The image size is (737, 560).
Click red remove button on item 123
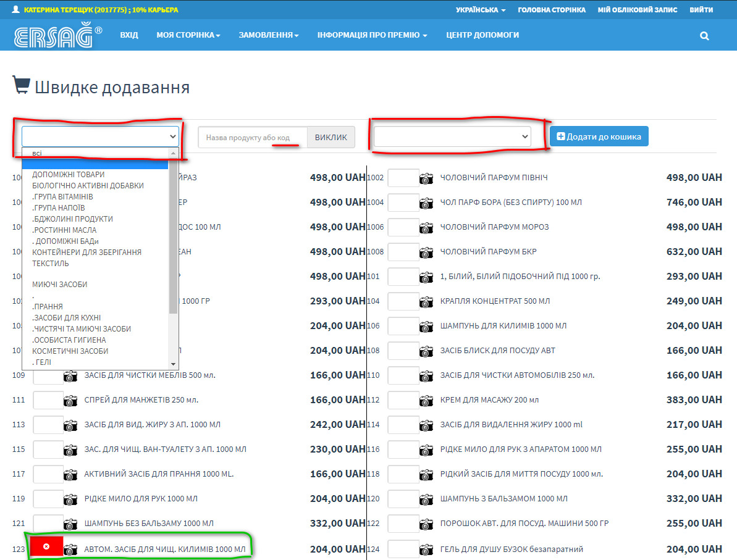[46, 546]
